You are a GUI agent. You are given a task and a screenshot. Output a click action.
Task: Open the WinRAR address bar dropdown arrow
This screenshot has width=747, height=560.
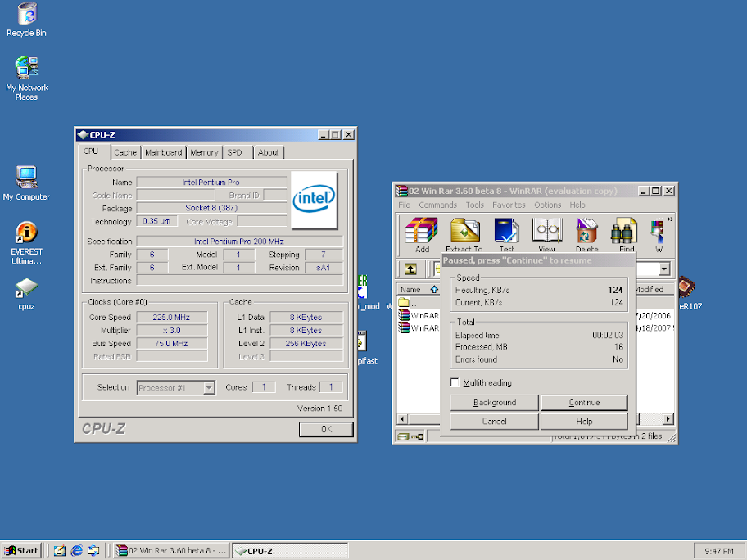click(x=664, y=269)
